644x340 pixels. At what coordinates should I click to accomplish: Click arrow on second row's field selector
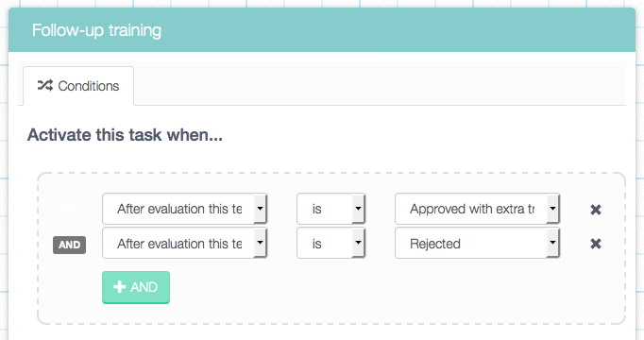[x=260, y=243]
